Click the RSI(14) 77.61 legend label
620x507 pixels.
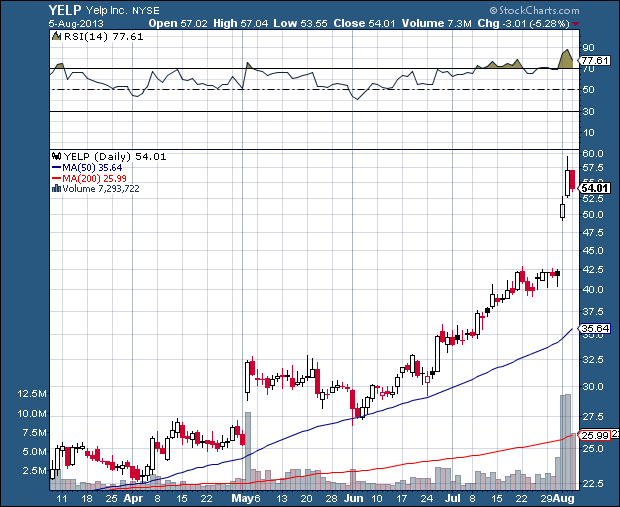[104, 37]
